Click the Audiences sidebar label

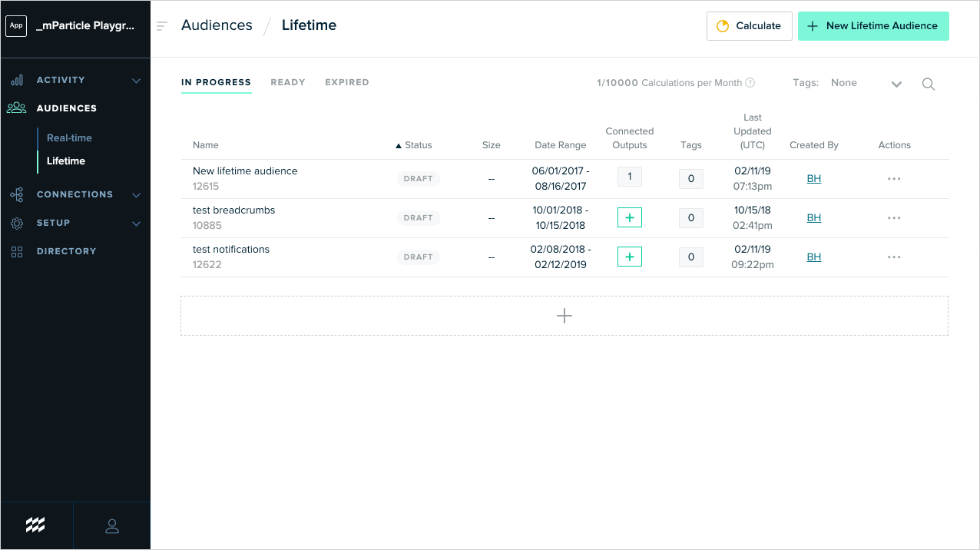(x=67, y=108)
